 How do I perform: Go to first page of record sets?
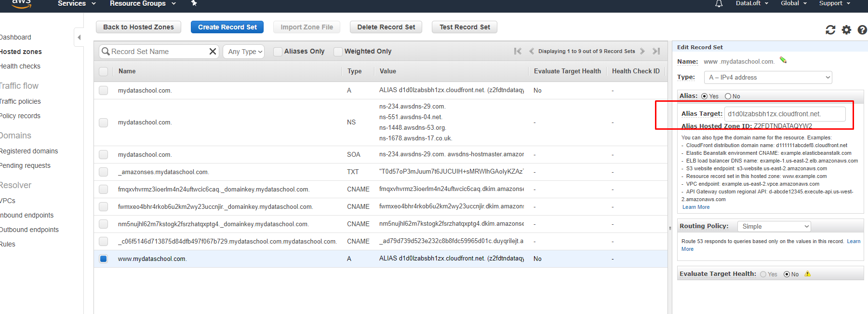coord(518,51)
